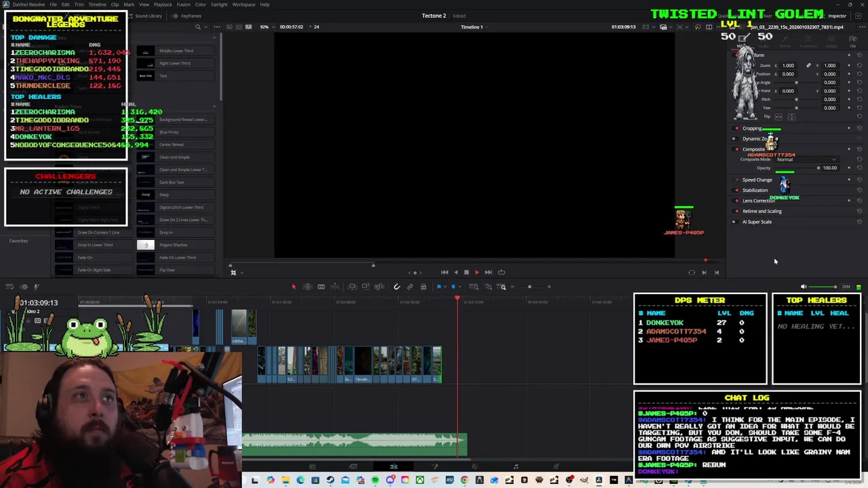This screenshot has width=868, height=488.
Task: Toggle AI Super Scale enable switch
Action: tap(735, 222)
